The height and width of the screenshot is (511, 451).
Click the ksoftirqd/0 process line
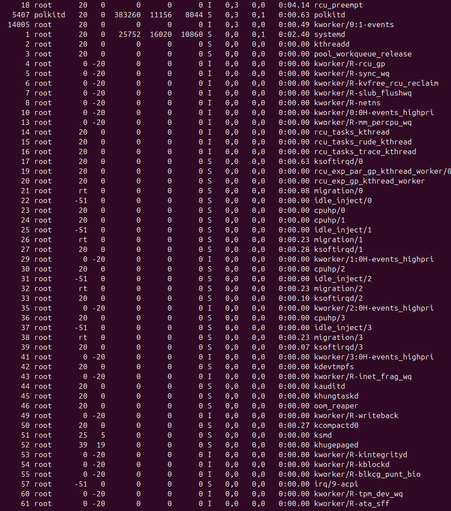[225, 161]
